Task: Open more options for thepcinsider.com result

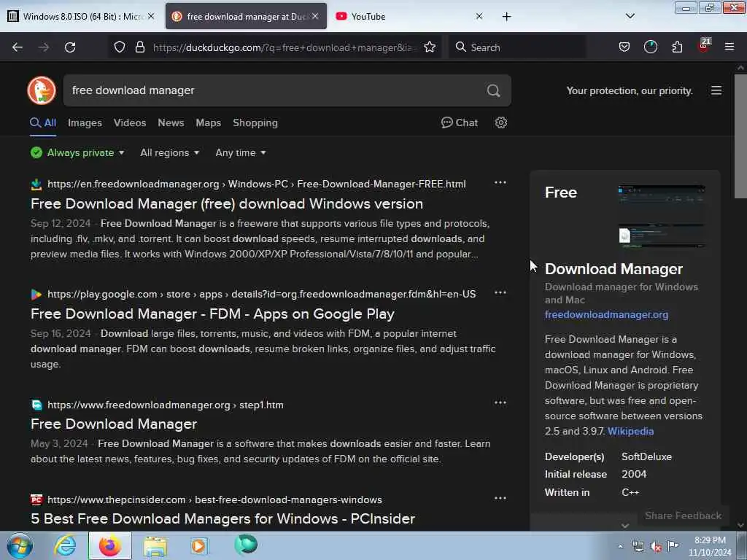Action: point(500,498)
